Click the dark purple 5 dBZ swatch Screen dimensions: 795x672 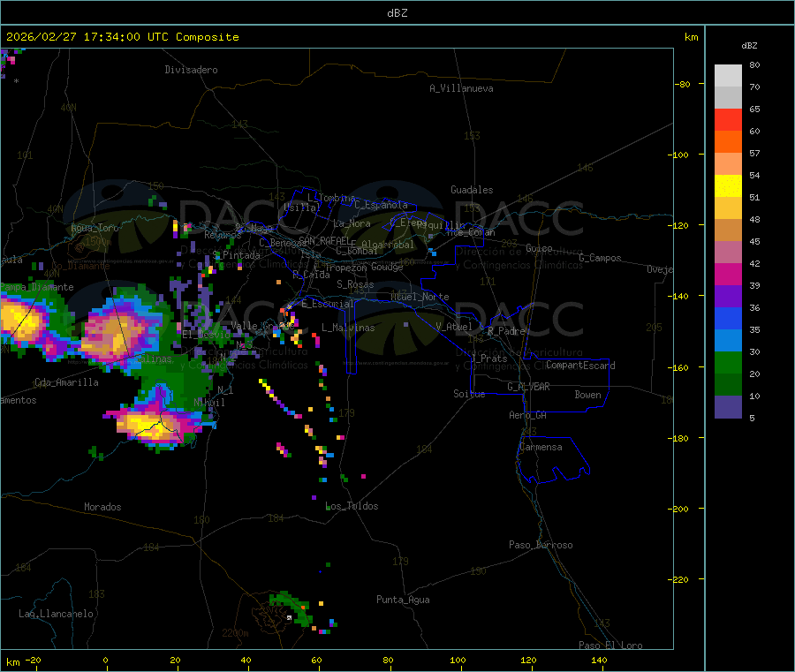(728, 407)
